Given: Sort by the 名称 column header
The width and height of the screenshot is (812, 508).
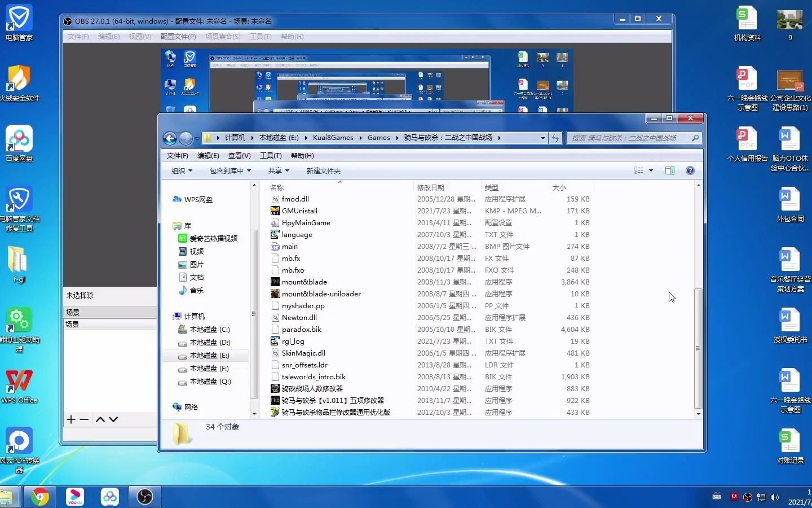Looking at the screenshot, I should coord(340,187).
